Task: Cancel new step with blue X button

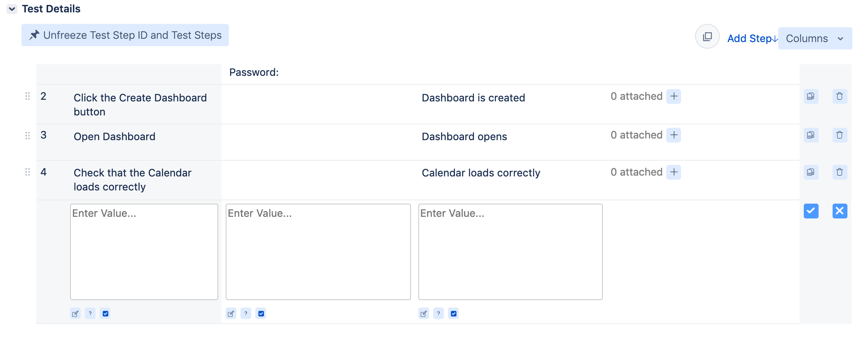Action: (x=840, y=211)
